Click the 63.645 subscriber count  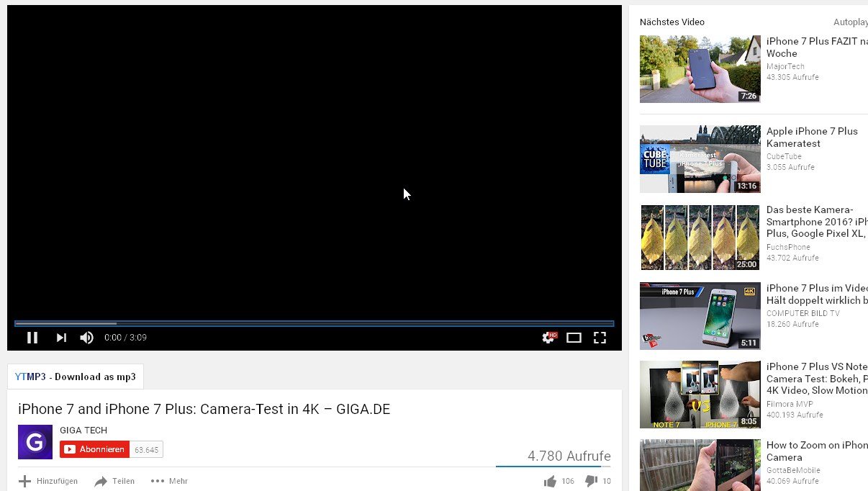pos(146,449)
